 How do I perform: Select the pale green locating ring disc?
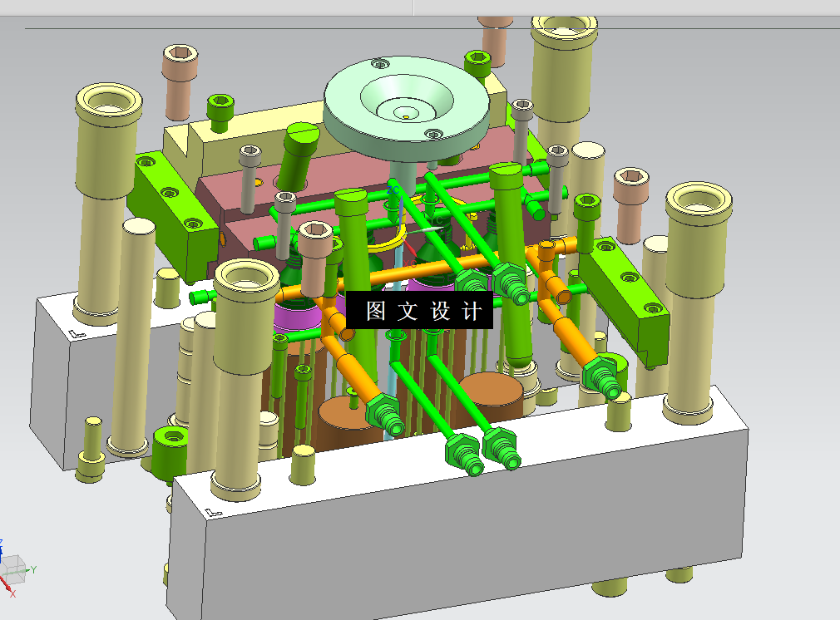click(406, 107)
